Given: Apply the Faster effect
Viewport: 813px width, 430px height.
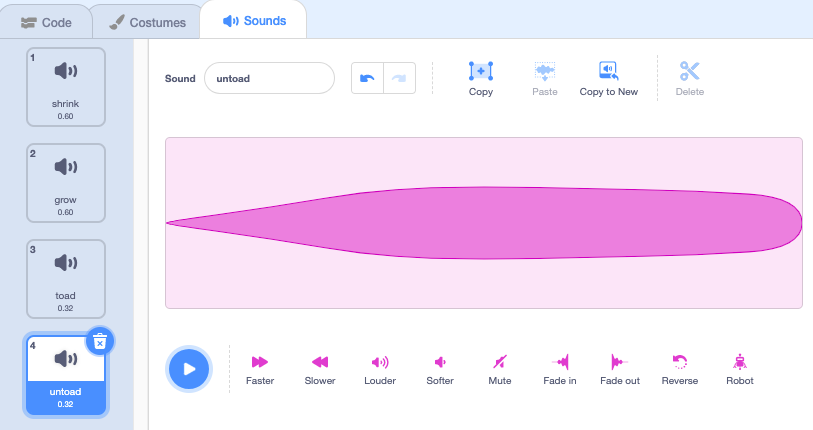Looking at the screenshot, I should (x=260, y=370).
